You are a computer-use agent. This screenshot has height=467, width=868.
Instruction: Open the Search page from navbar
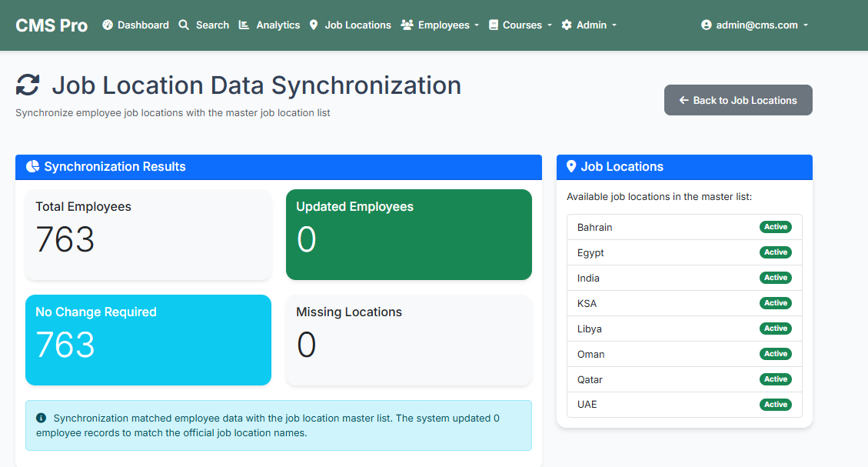(204, 25)
